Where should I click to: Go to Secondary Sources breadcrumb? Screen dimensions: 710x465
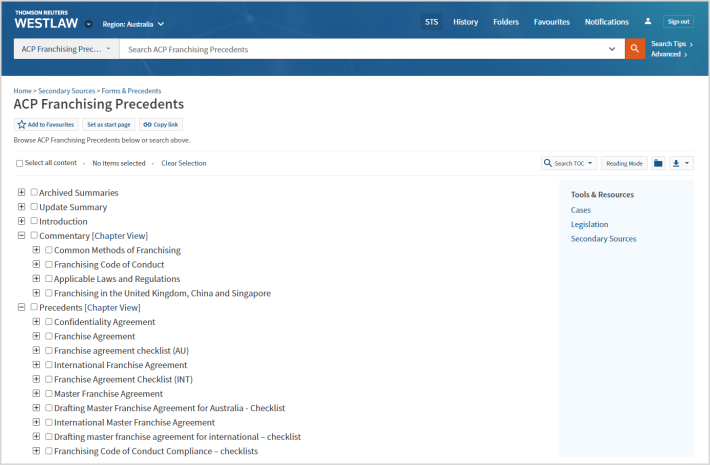67,91
